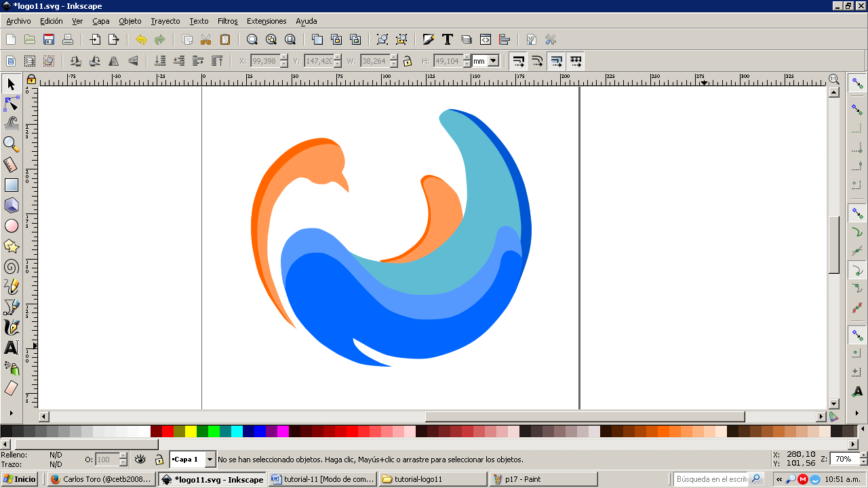Open the Edición menu
This screenshot has width=868, height=488.
[52, 21]
